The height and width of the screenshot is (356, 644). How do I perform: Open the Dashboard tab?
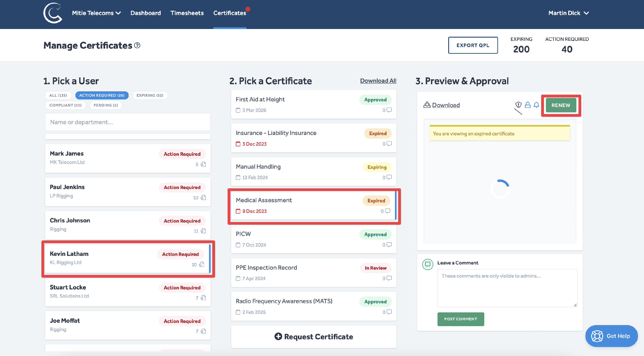point(146,13)
